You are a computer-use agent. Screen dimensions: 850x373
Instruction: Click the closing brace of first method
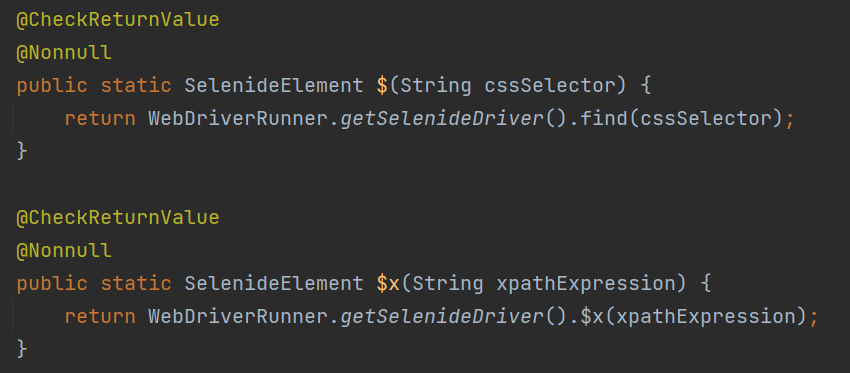pyautogui.click(x=22, y=151)
